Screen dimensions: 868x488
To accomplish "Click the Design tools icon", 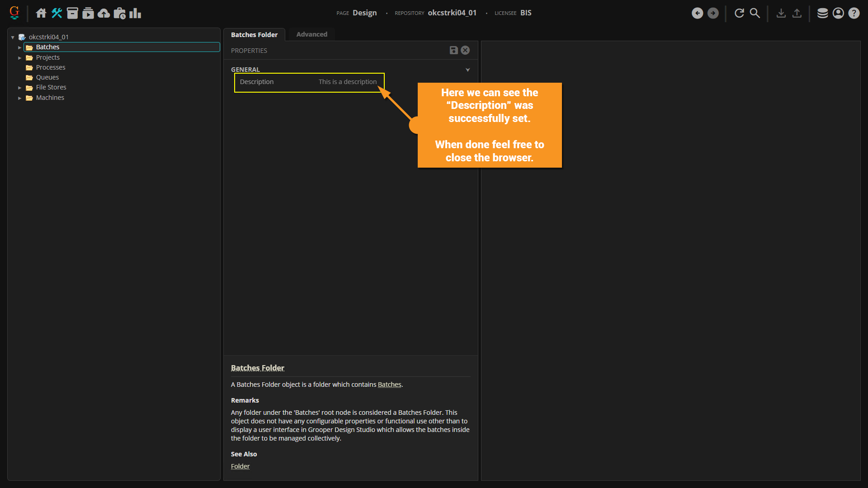I will click(x=57, y=13).
